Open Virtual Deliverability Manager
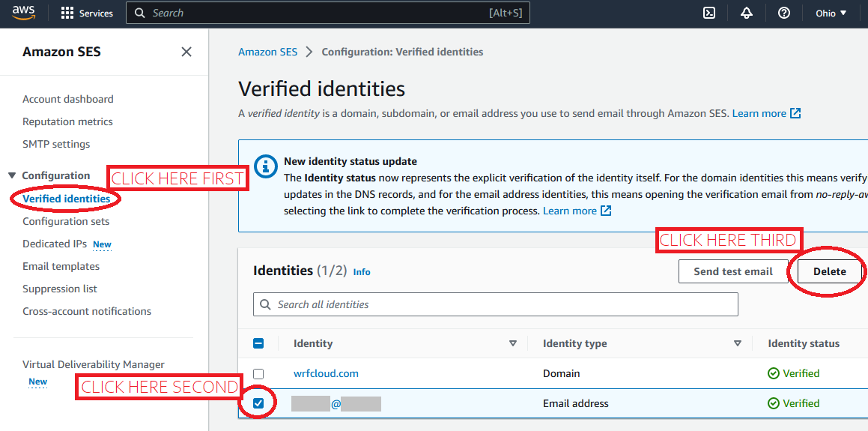The height and width of the screenshot is (431, 868). click(94, 364)
